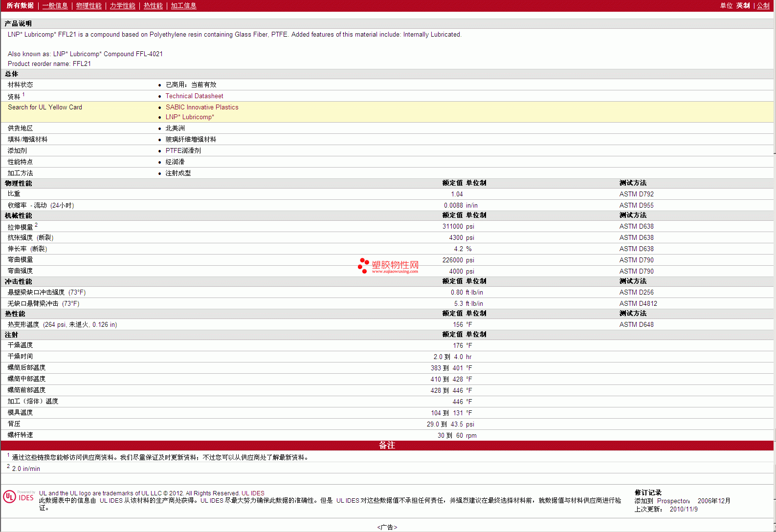Click the last-updated date 2010/11/9
Image resolution: width=776 pixels, height=532 pixels.
tap(684, 510)
